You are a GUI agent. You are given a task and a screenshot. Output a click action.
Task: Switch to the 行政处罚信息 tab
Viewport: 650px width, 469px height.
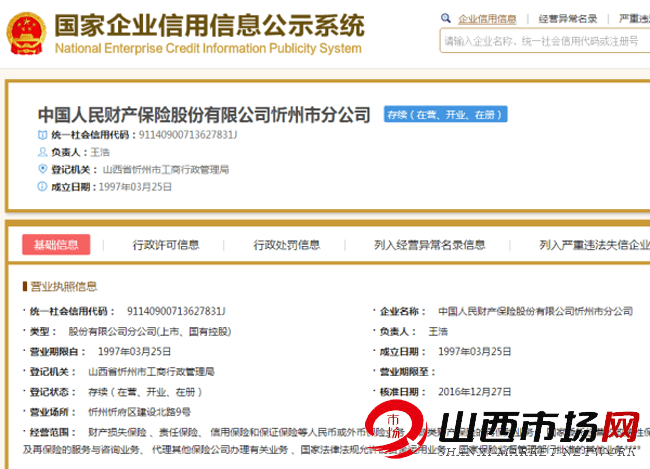coord(287,245)
